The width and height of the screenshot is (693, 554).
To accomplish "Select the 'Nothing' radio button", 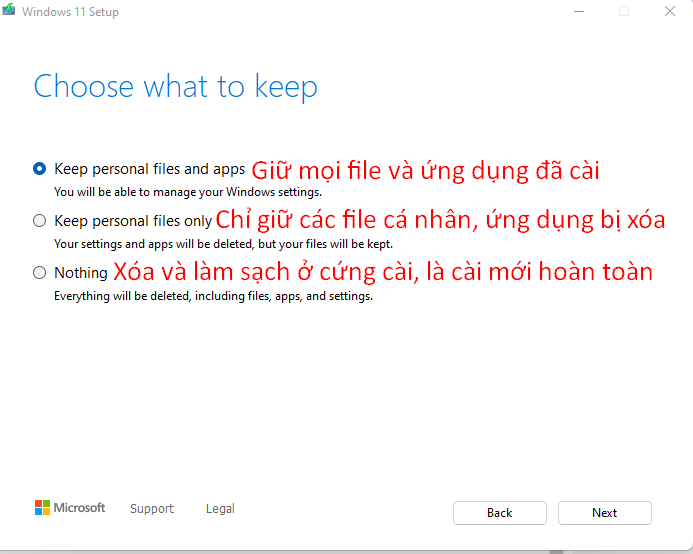I will coord(39,272).
